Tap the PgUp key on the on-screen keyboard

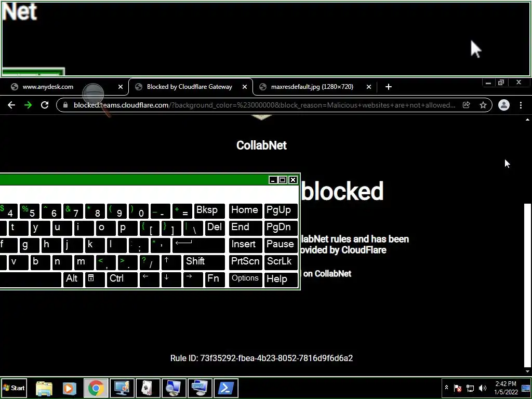[281, 211]
